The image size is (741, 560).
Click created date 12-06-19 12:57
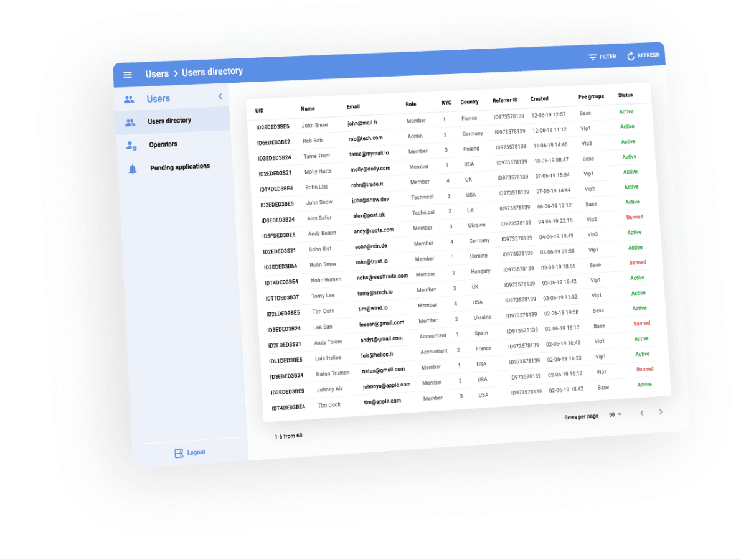[x=548, y=115]
